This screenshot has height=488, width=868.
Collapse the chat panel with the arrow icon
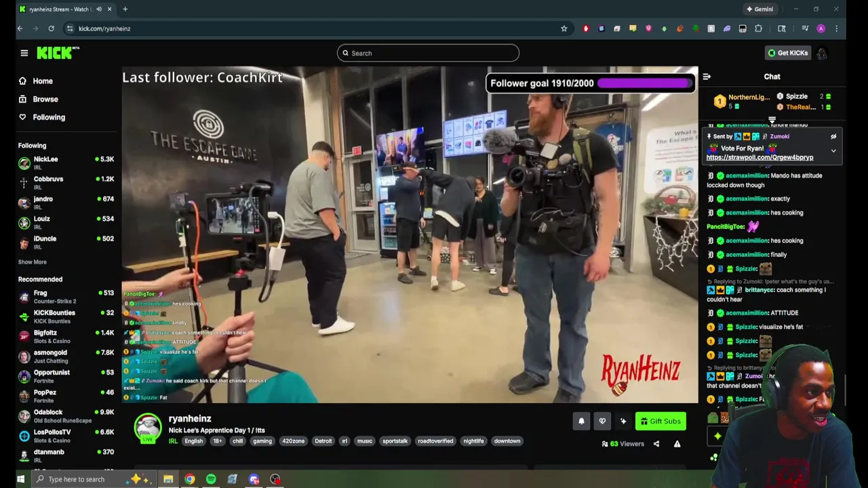pos(707,77)
